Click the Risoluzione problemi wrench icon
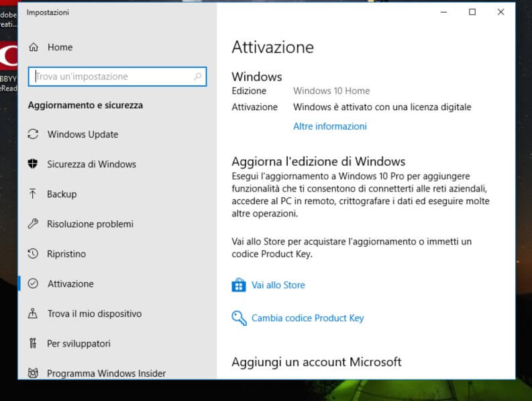532x401 pixels. [x=33, y=224]
